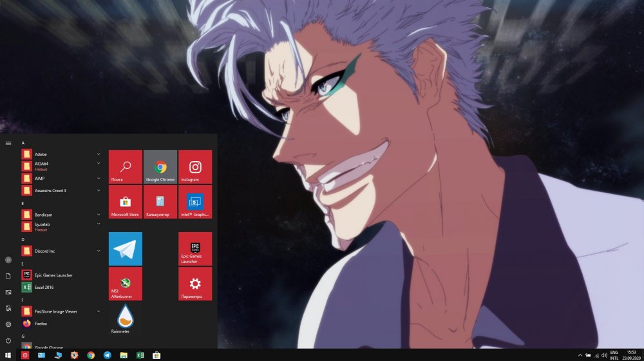The height and width of the screenshot is (361, 644).
Task: Expand the Adobe folder in app list
Action: [99, 155]
